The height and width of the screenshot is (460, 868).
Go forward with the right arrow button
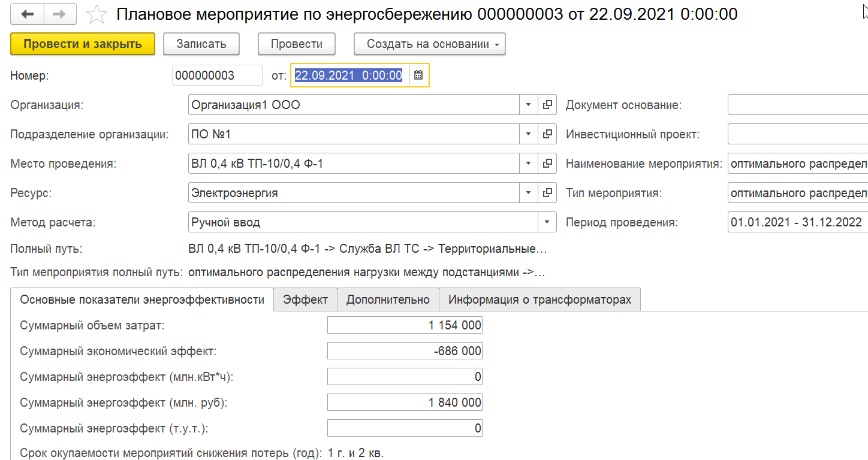(60, 14)
